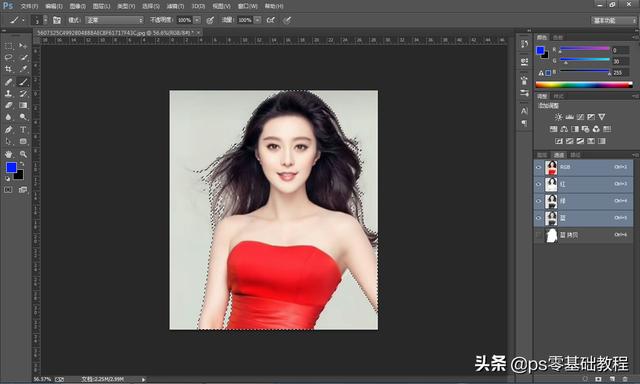Switch to the Layers (图层) tab
640x384 pixels.
[x=542, y=155]
